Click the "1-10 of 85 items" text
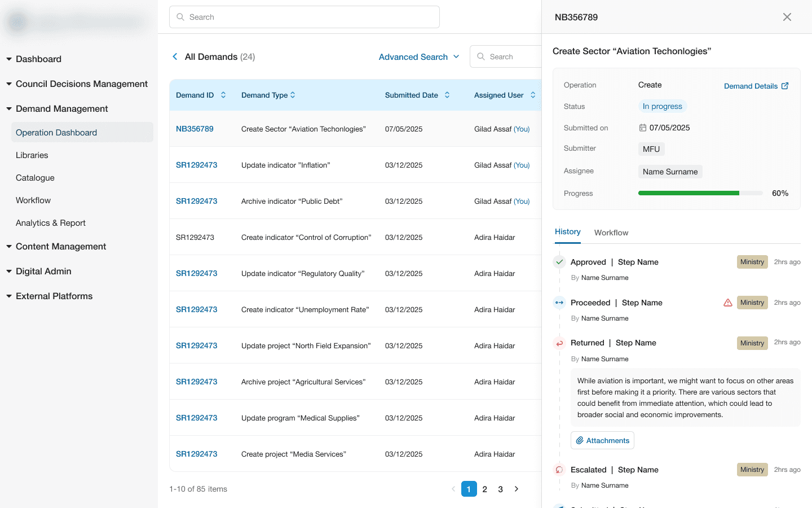Viewport: 812px width, 508px height. (x=198, y=489)
